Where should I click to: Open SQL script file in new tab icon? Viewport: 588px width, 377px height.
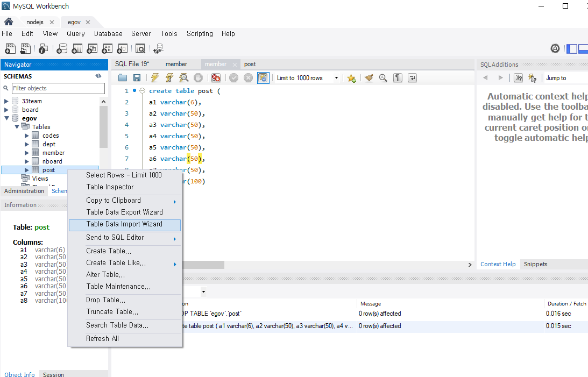(x=25, y=48)
